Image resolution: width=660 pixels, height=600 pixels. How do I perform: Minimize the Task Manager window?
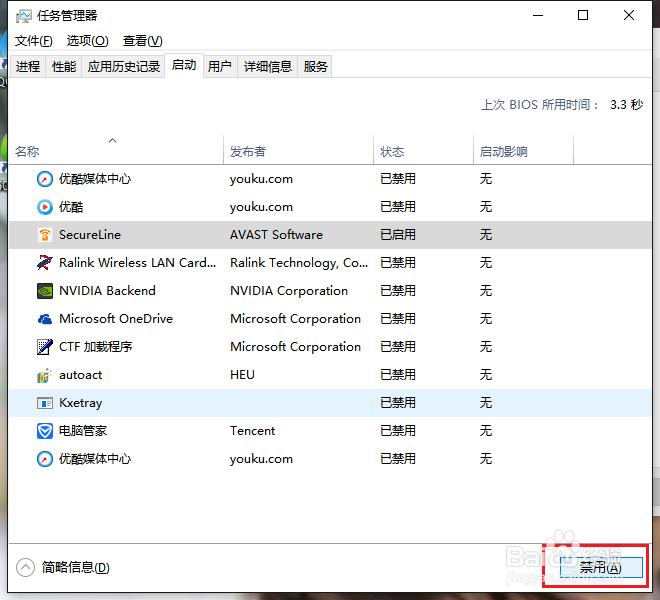[x=538, y=16]
